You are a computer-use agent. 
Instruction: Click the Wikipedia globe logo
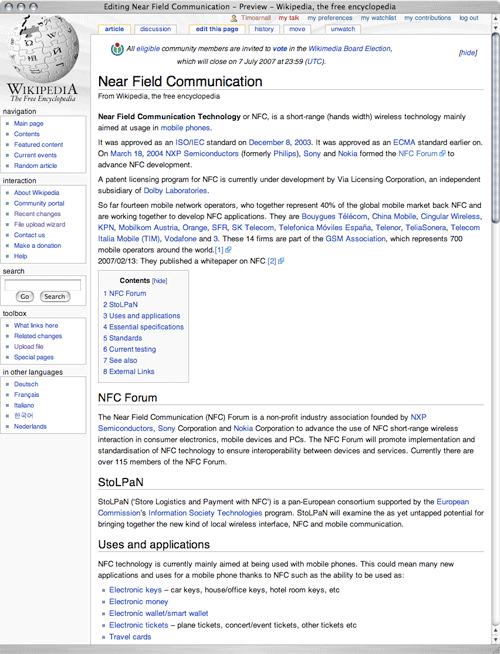(44, 48)
